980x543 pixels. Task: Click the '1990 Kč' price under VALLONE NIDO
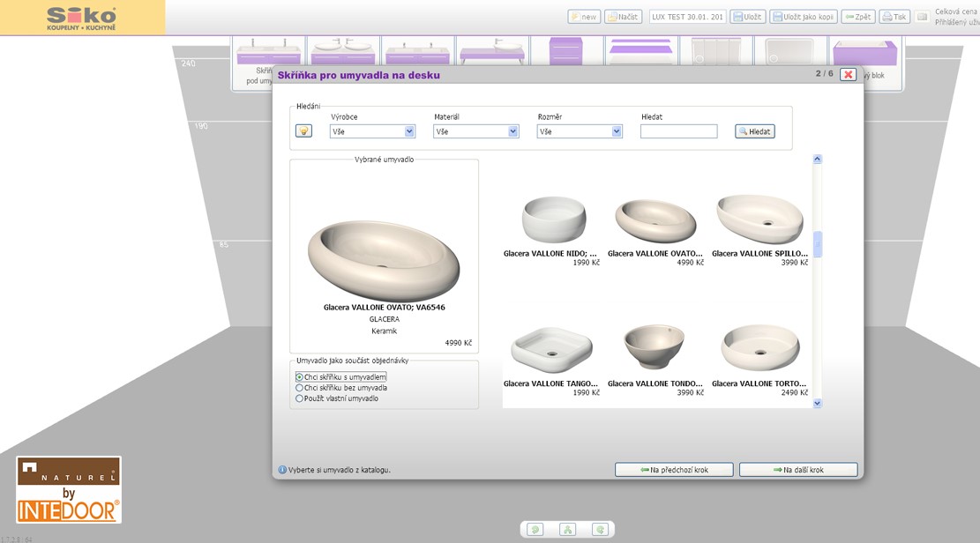pyautogui.click(x=587, y=263)
